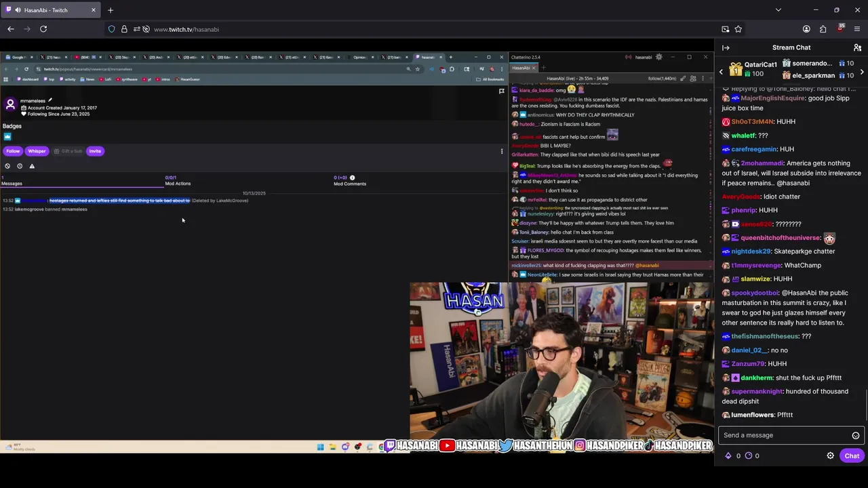Click the edit pencil next to mrnamelees
Screen dimensions: 868x488
click(x=50, y=100)
